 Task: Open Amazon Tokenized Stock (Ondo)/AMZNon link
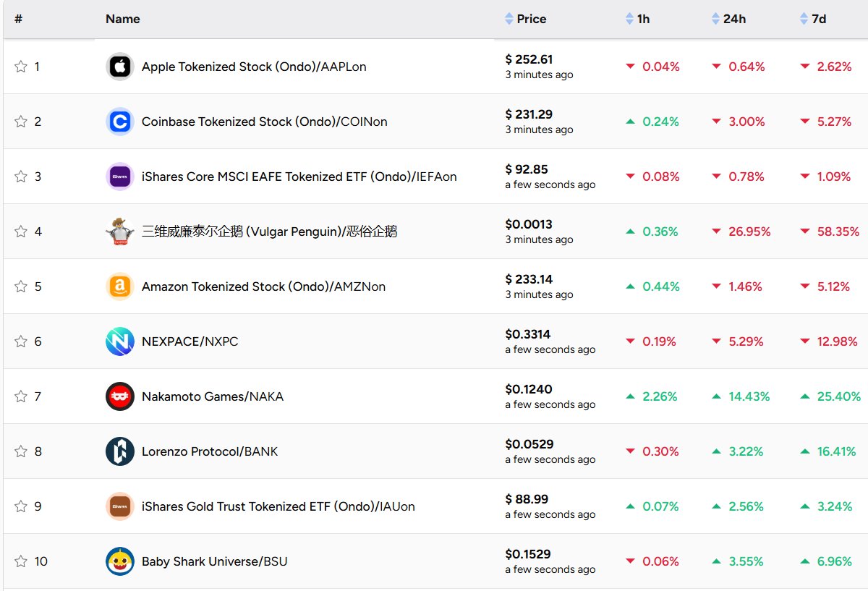pos(263,286)
